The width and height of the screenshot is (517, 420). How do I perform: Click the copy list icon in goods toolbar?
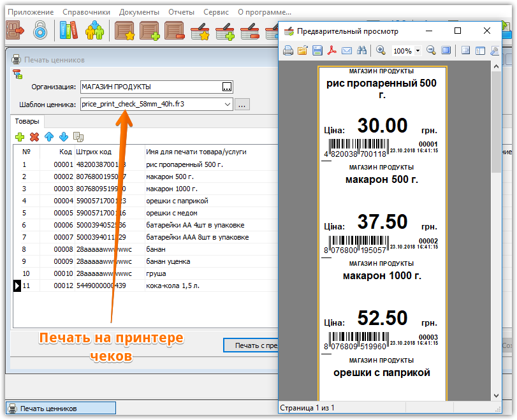pos(78,137)
